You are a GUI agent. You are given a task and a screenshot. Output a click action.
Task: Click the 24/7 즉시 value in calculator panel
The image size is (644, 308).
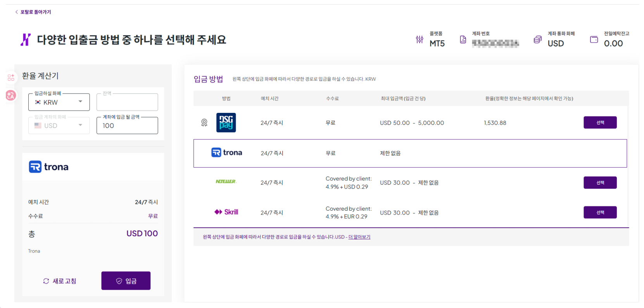point(146,202)
